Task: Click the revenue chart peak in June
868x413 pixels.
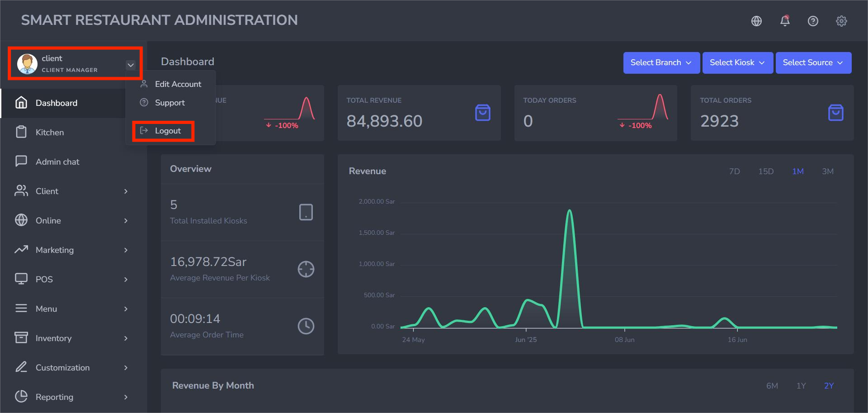Action: coord(570,211)
